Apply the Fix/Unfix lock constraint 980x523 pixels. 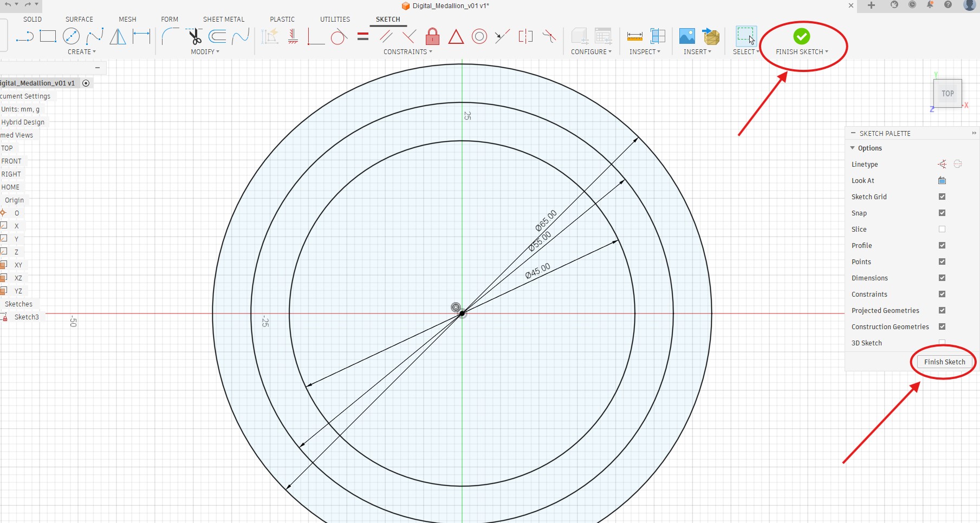click(x=432, y=37)
